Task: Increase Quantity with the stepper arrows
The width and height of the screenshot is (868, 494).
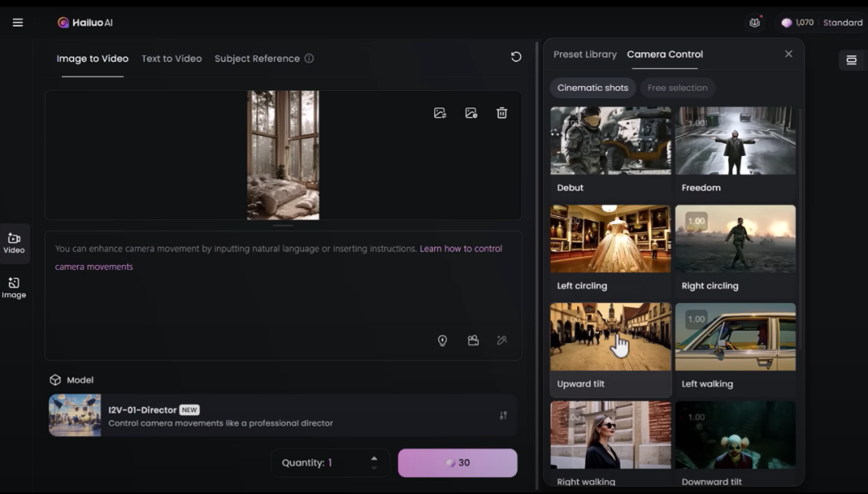Action: pyautogui.click(x=374, y=458)
